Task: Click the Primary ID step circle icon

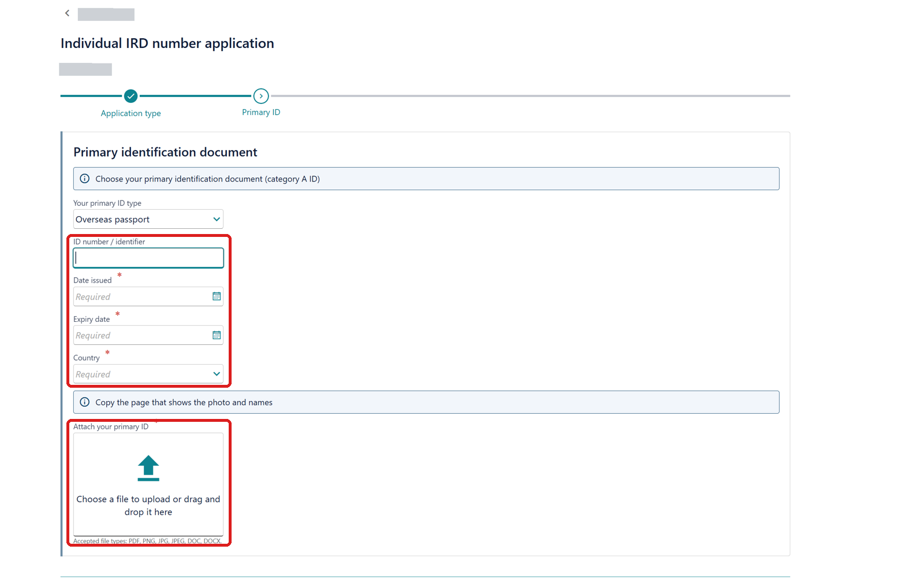Action: click(x=261, y=96)
